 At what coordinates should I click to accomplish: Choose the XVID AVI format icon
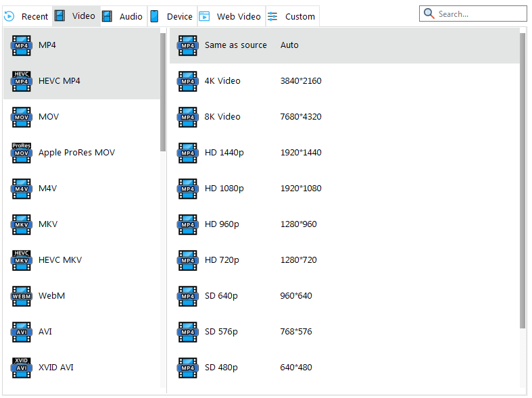(x=22, y=368)
